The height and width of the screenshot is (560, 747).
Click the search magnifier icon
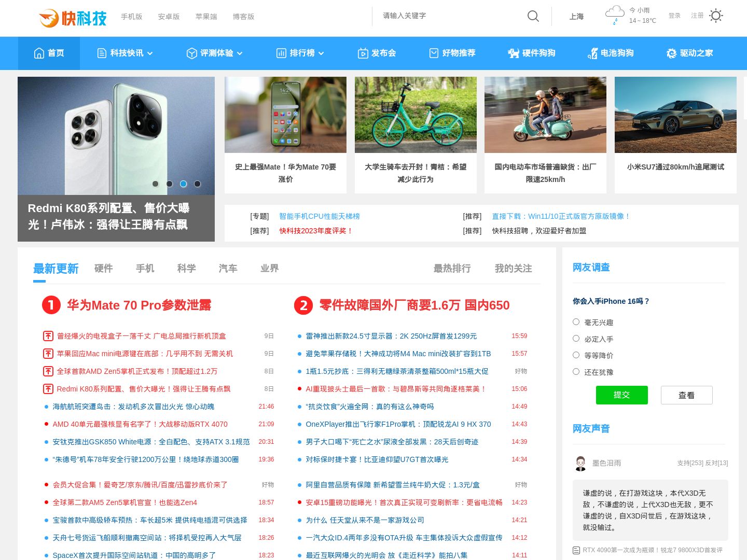click(x=533, y=16)
